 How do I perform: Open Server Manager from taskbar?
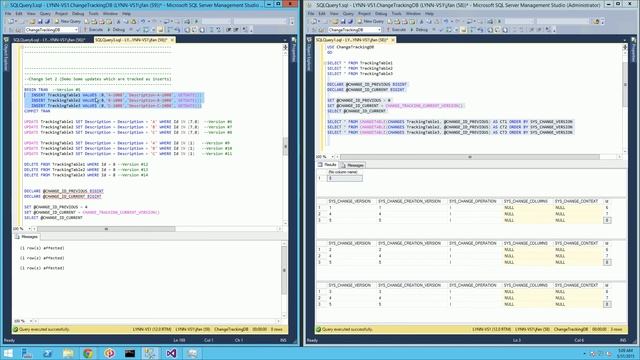tap(27, 353)
